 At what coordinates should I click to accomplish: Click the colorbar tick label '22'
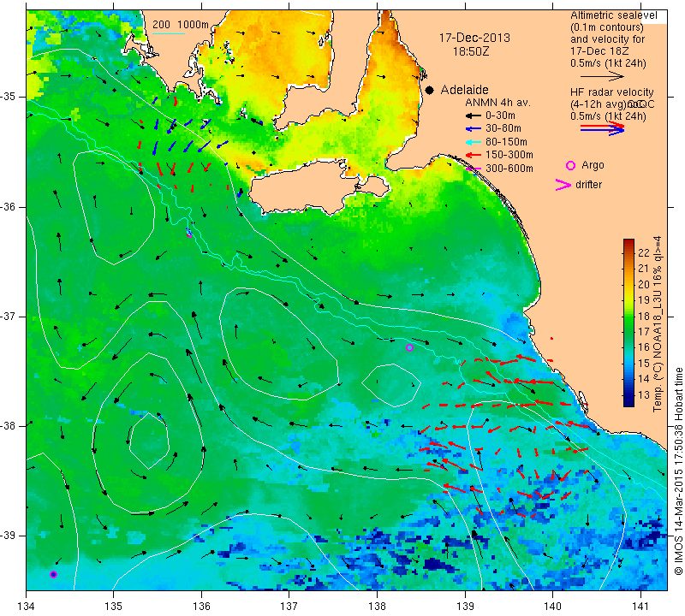click(x=644, y=252)
